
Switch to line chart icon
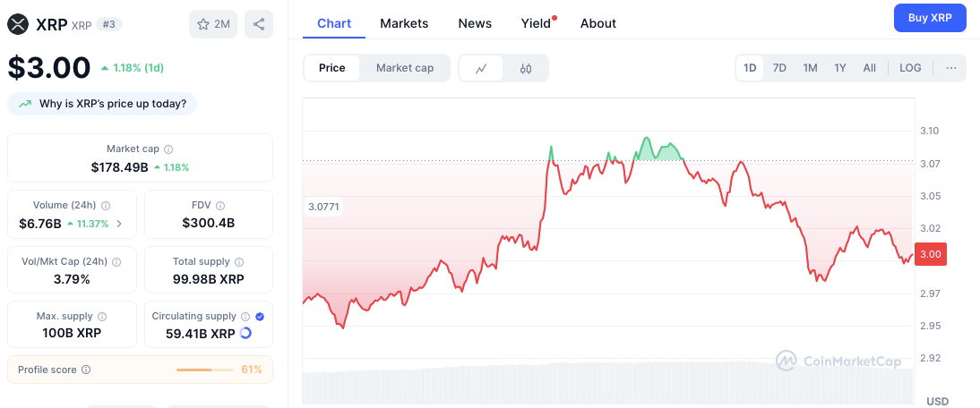click(x=481, y=68)
